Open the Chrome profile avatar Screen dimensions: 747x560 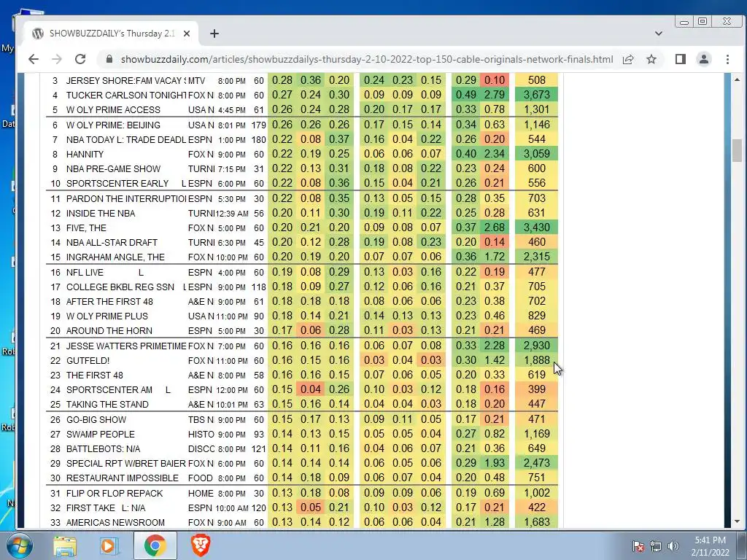point(704,59)
